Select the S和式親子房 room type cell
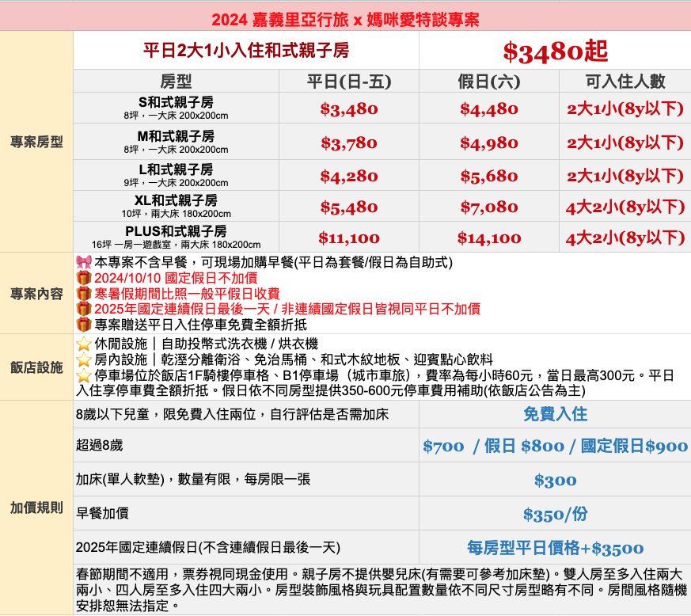Viewport: 691px width, 616px height. pyautogui.click(x=176, y=108)
